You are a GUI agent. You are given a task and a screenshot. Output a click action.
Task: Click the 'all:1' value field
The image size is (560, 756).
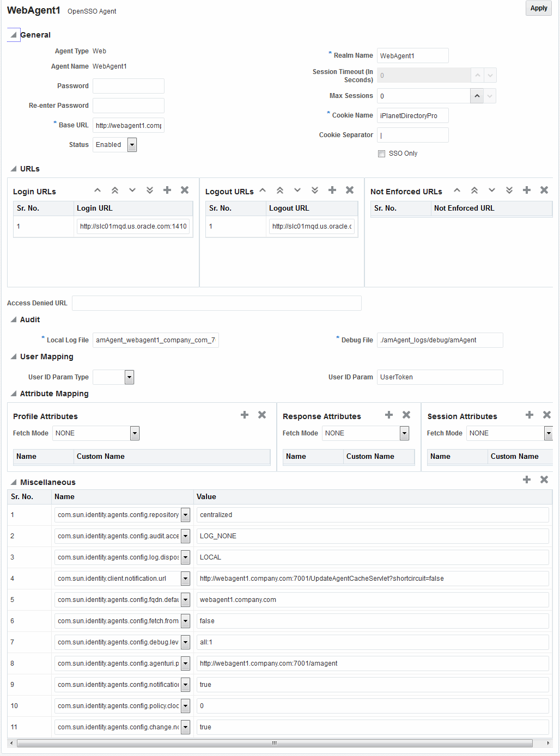[373, 642]
